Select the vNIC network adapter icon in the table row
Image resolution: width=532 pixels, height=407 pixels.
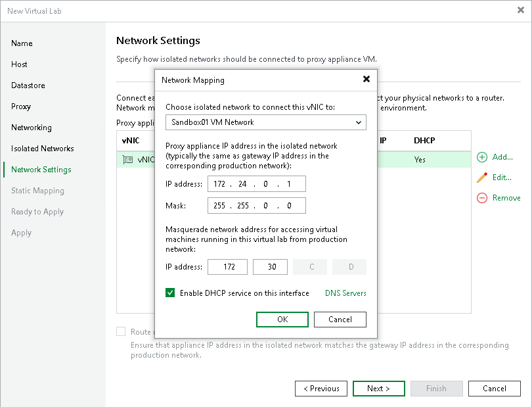point(127,159)
